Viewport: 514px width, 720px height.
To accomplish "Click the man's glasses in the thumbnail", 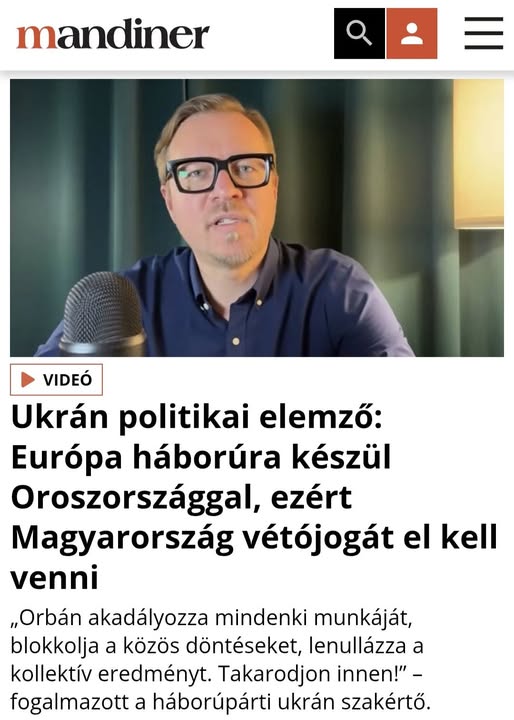I will [220, 173].
